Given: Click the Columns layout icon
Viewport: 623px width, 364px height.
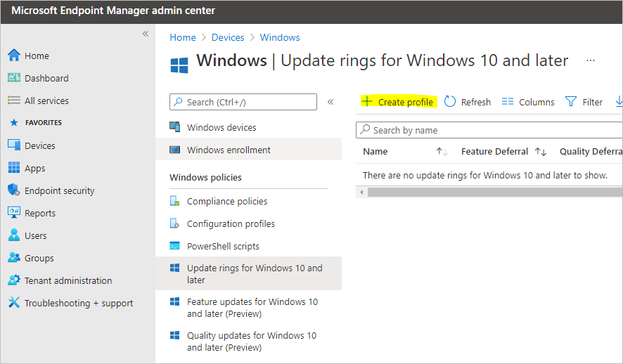Looking at the screenshot, I should pos(508,102).
